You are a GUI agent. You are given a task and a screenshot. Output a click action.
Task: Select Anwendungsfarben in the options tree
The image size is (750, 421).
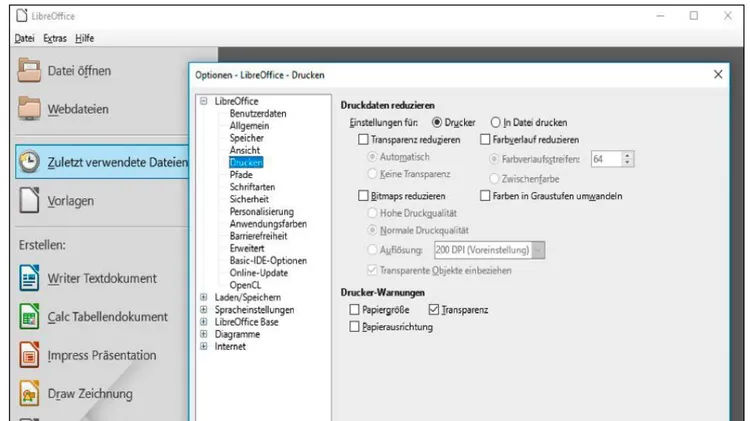coord(268,224)
